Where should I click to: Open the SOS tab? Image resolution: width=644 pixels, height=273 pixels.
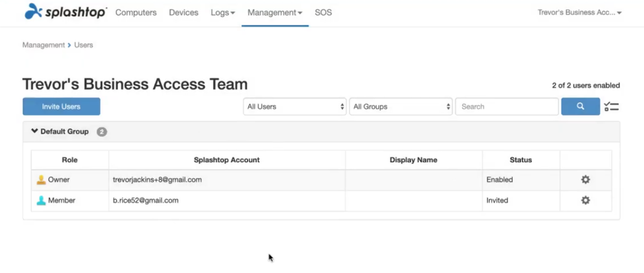click(323, 12)
